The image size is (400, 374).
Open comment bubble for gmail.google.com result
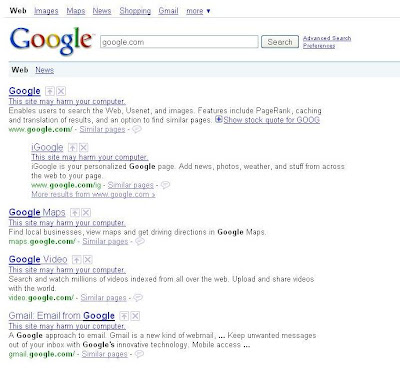tap(139, 354)
